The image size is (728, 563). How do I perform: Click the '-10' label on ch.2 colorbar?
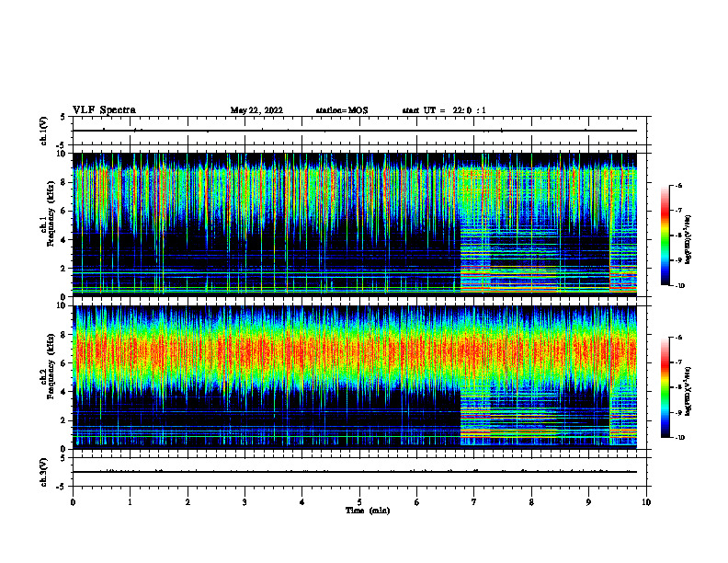click(679, 437)
